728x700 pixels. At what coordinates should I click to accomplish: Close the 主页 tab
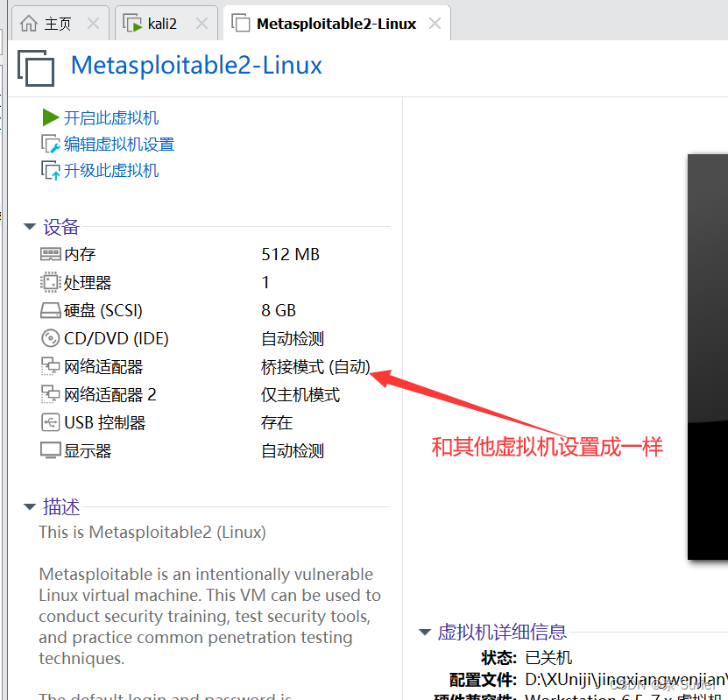click(x=94, y=23)
